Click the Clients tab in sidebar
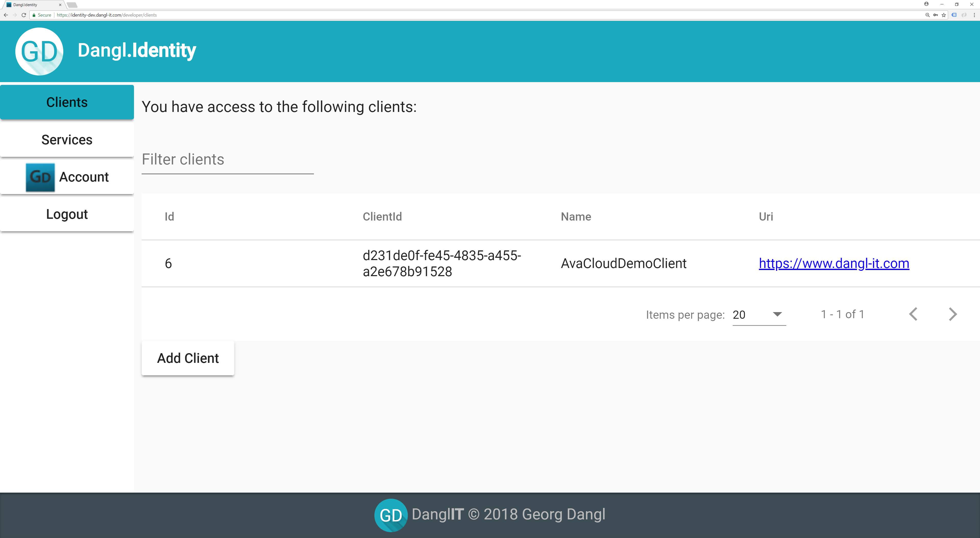The image size is (980, 538). tap(66, 102)
